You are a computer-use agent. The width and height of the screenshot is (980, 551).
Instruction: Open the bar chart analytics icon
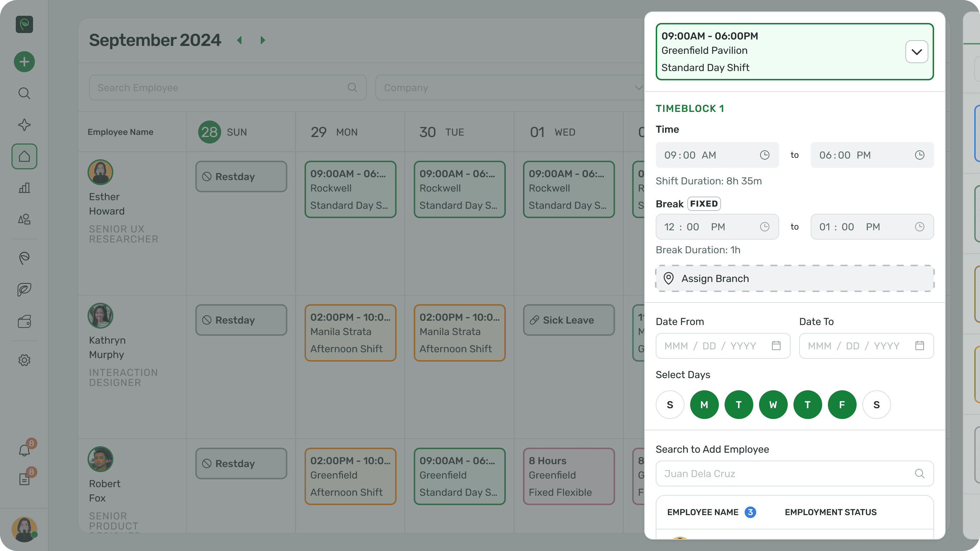[24, 188]
